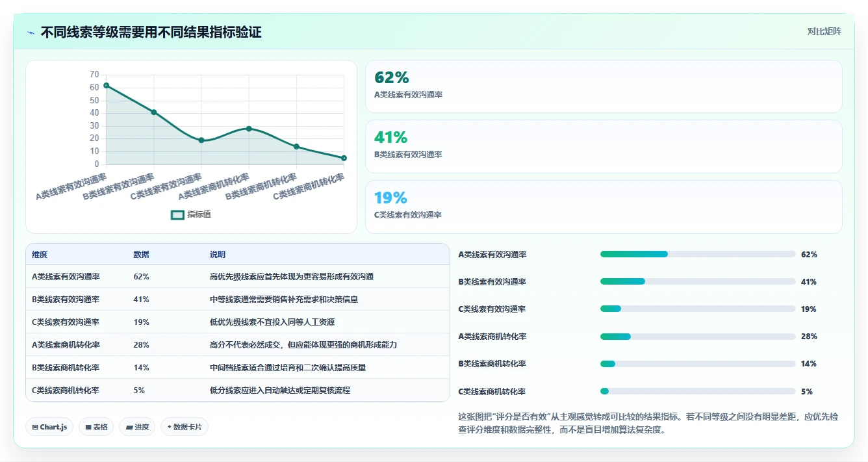Screen dimensions: 868x462
Task: Click the 进度 tag chip
Action: click(137, 427)
